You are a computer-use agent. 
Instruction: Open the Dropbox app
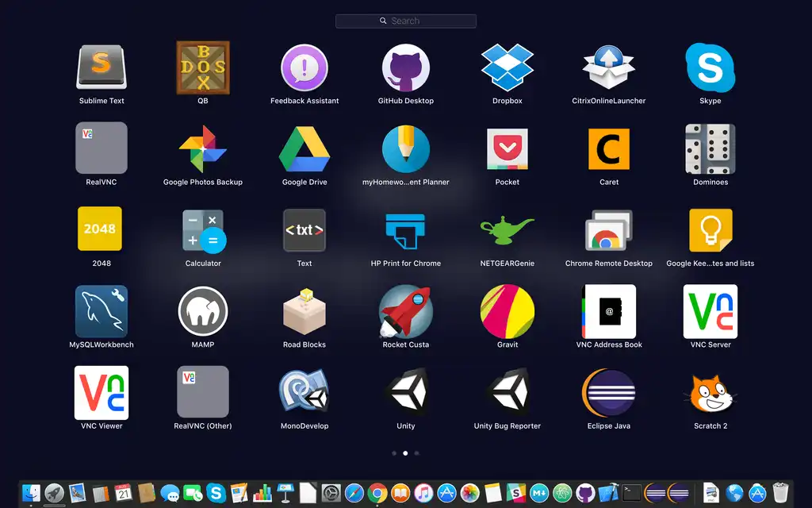coord(507,70)
